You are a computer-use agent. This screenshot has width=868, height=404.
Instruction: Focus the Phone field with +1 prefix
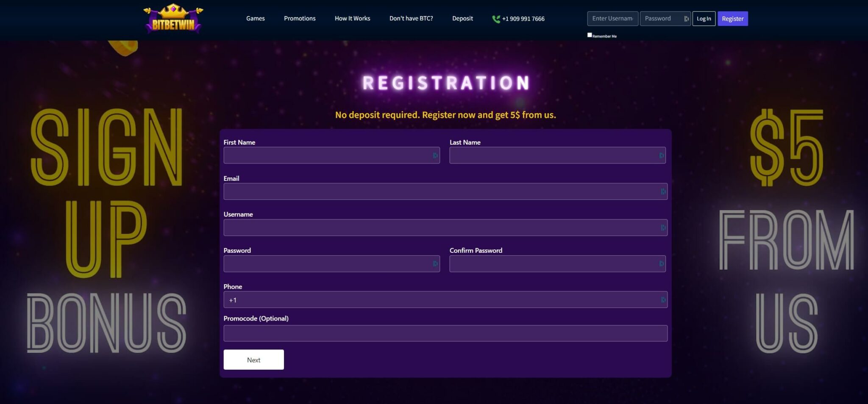tap(445, 299)
